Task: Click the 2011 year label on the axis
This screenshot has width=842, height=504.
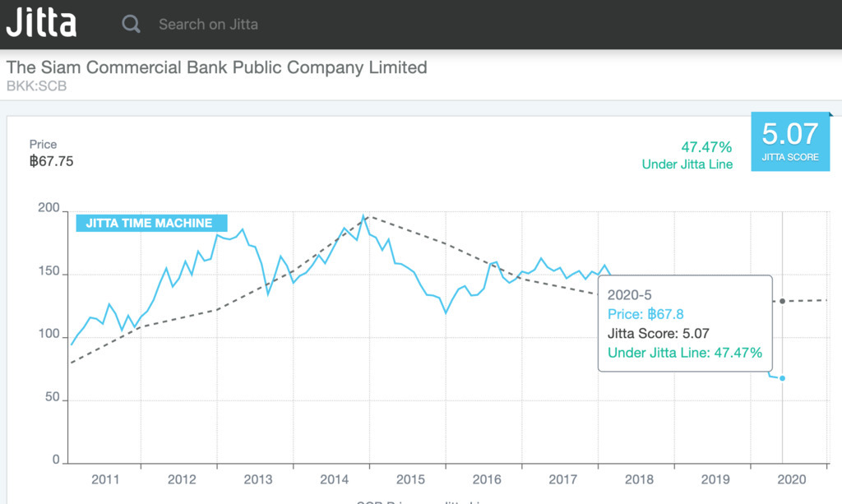Action: [105, 479]
